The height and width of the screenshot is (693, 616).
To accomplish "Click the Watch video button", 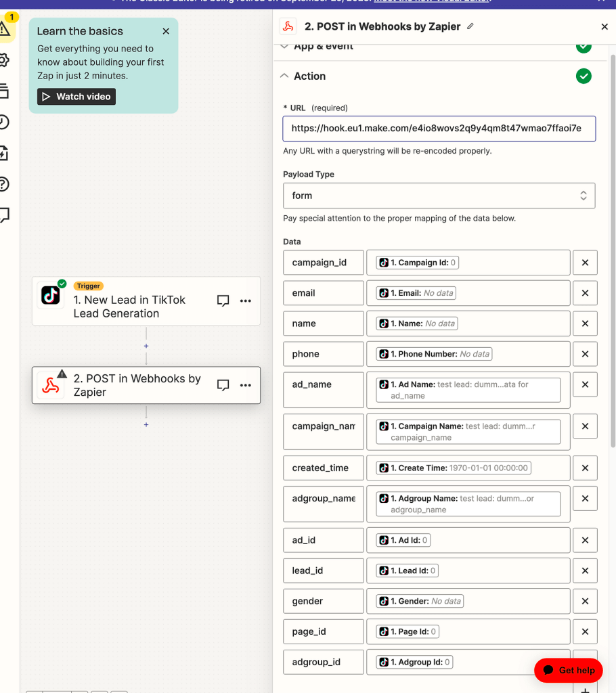I will point(76,96).
